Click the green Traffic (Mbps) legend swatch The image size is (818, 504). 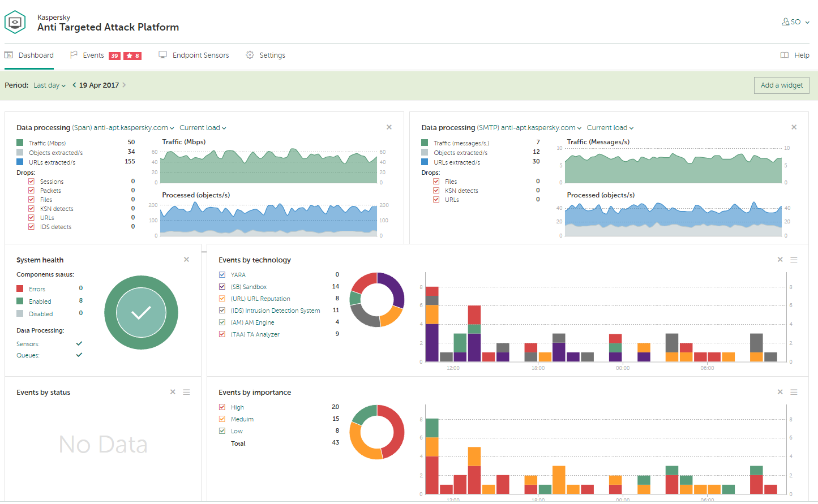(20, 143)
